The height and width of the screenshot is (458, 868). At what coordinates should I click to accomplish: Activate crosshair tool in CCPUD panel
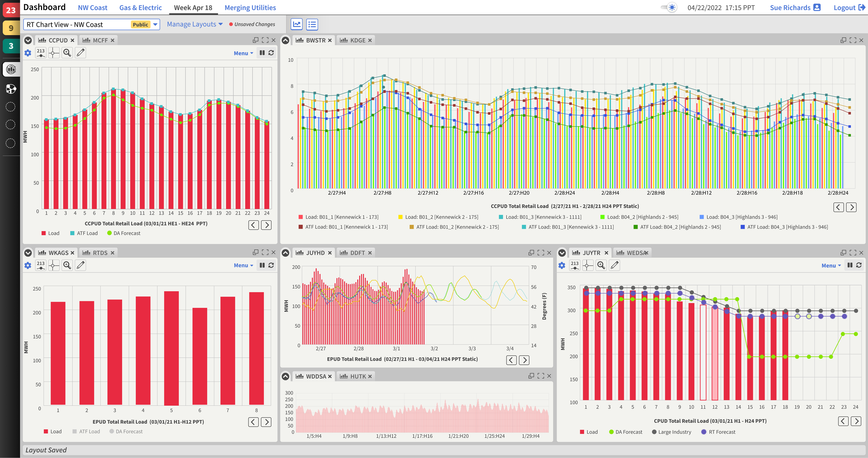(x=54, y=53)
